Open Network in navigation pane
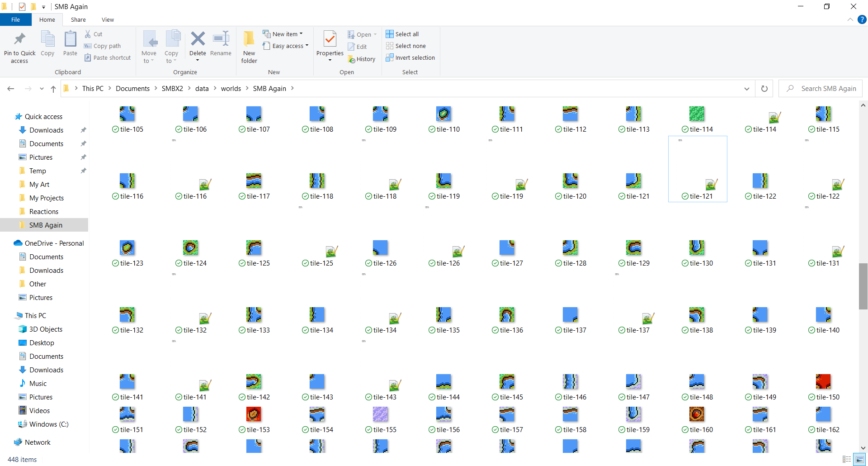 [38, 442]
